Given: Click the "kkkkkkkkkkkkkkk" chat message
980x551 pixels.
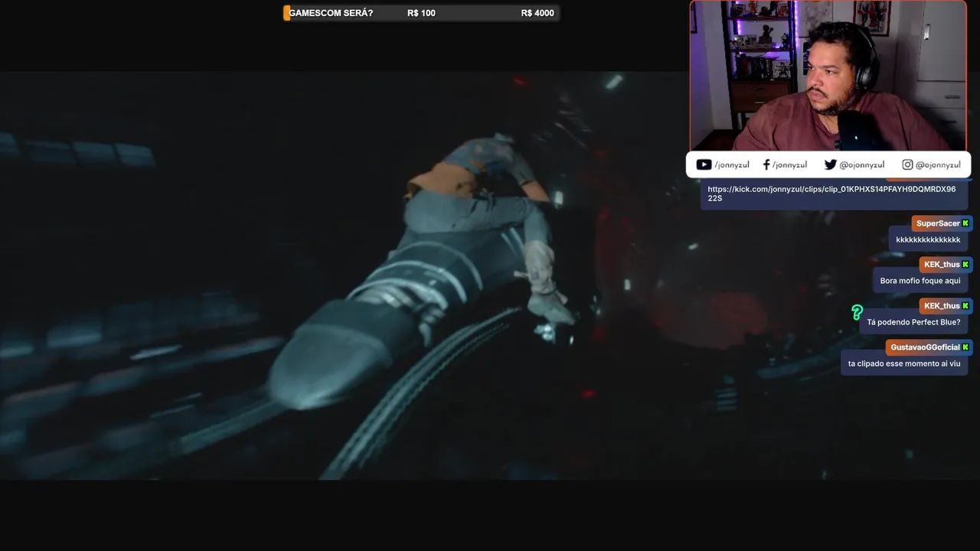Looking at the screenshot, I should click(928, 240).
